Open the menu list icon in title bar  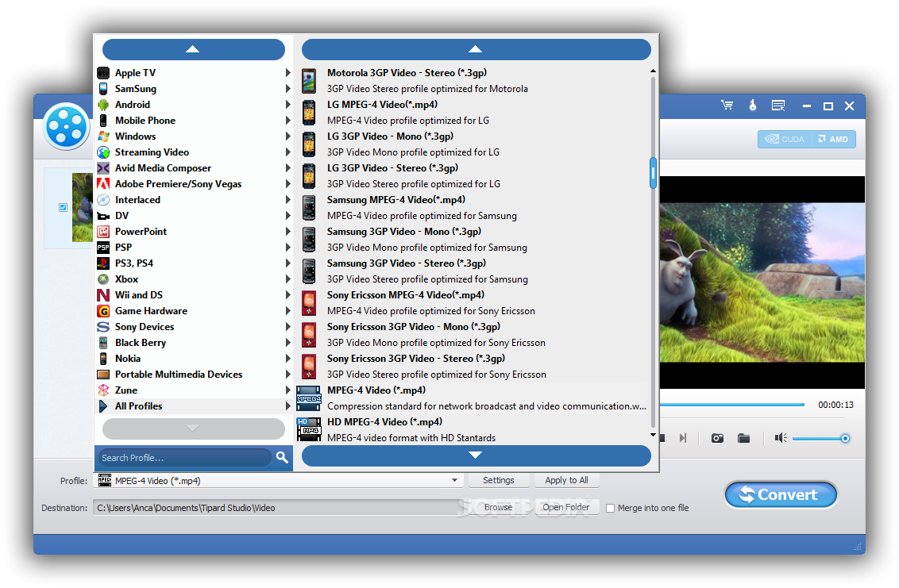click(x=778, y=106)
